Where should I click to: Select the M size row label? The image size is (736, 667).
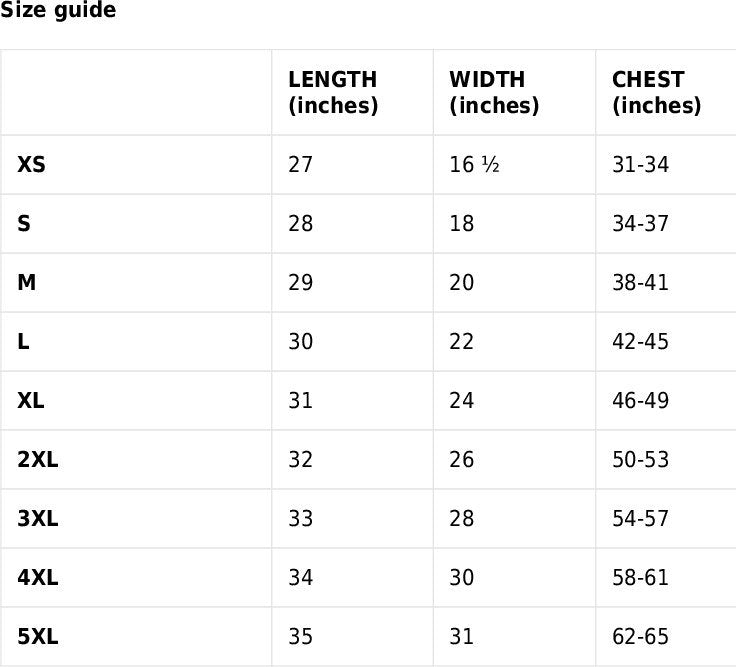[x=27, y=282]
